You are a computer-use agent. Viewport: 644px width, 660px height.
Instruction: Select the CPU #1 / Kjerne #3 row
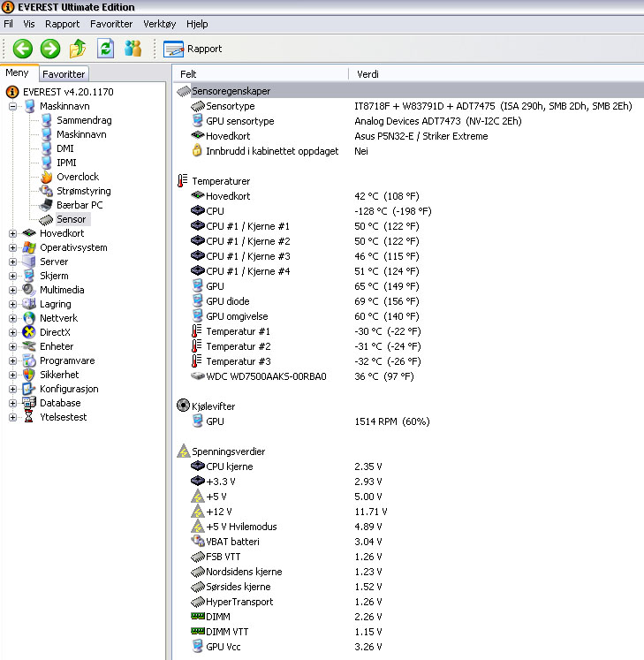408,256
